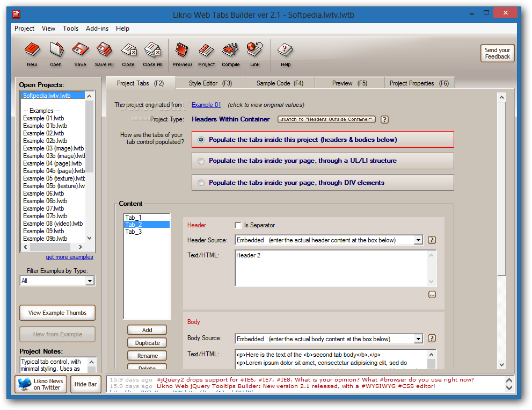This screenshot has width=532, height=410.
Task: Click the Add tab button
Action: [x=147, y=330]
